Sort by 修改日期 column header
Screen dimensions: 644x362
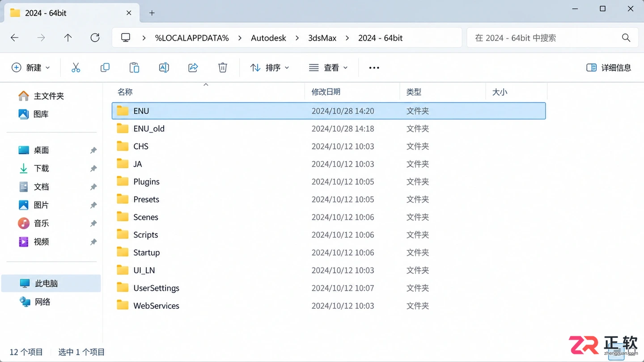pos(326,92)
